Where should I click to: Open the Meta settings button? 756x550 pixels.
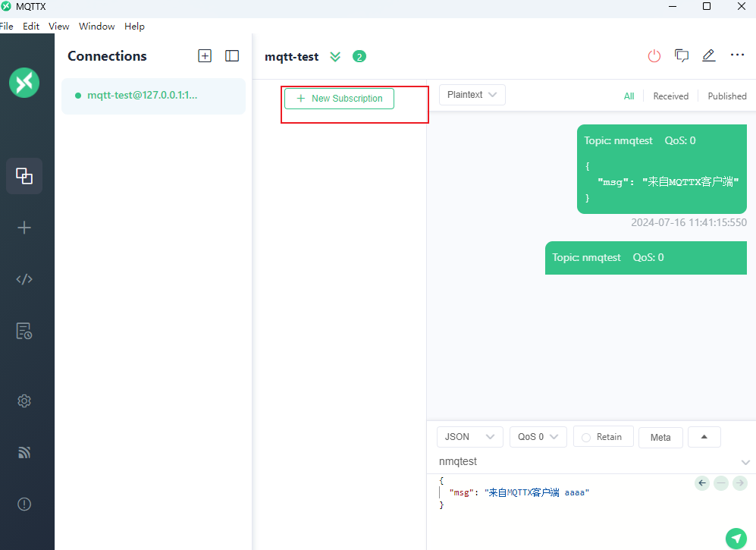[660, 437]
